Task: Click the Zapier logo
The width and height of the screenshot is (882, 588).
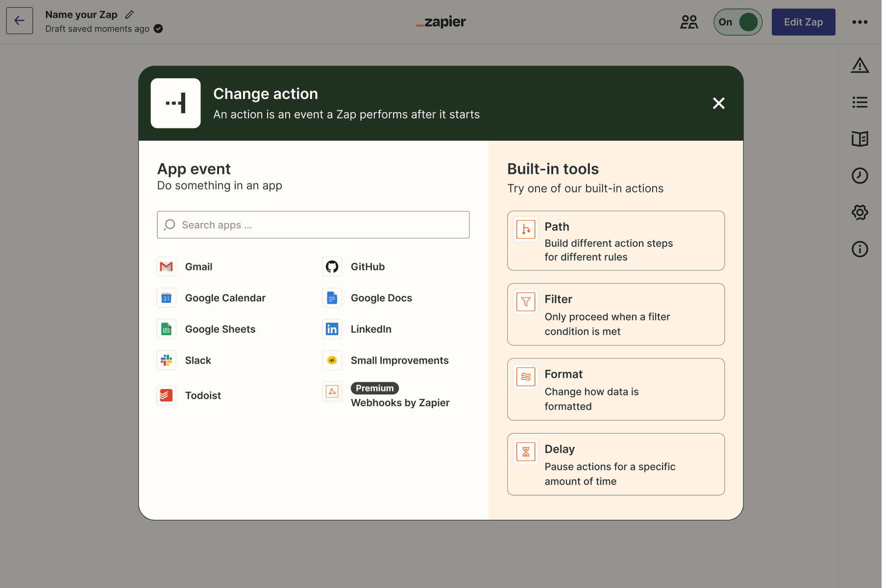Action: pos(441,22)
